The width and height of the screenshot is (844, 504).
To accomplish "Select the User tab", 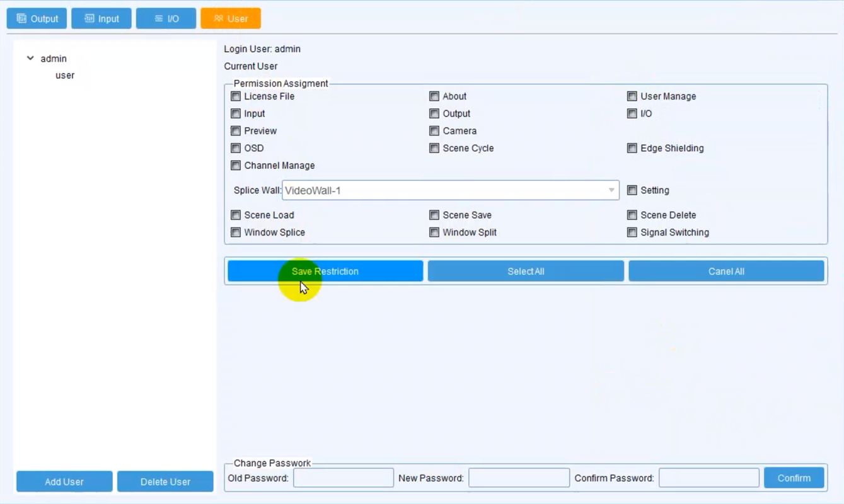I will tap(231, 18).
